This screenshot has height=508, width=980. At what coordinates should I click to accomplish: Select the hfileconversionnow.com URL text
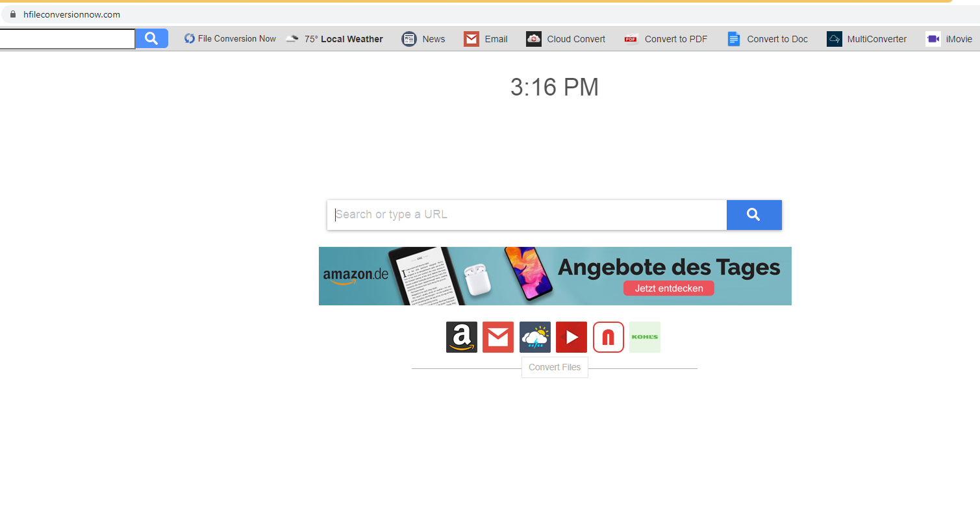(71, 14)
